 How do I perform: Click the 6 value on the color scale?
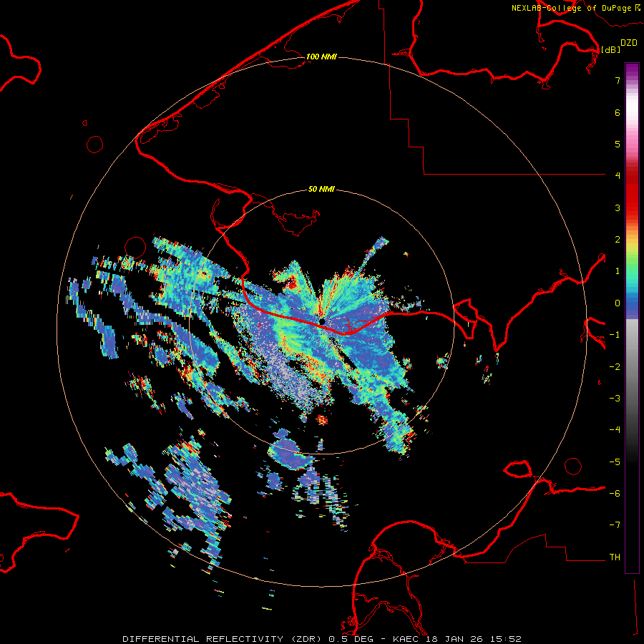(618, 112)
